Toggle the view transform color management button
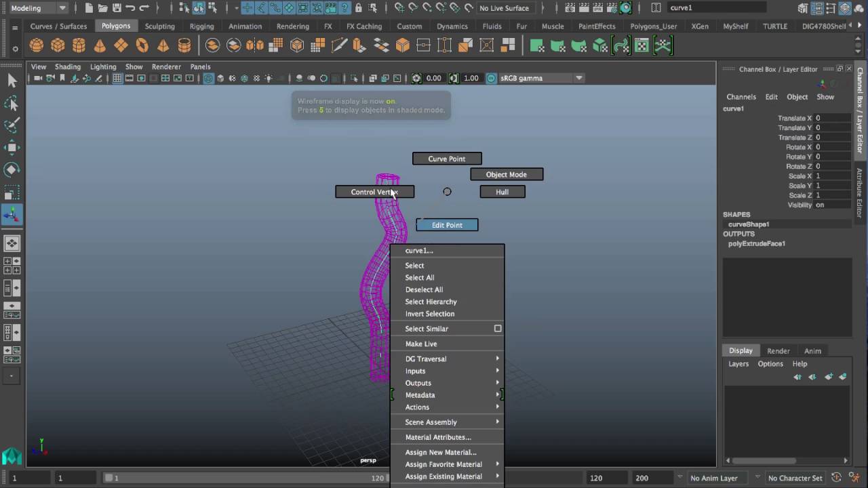The image size is (868, 488). click(x=492, y=78)
